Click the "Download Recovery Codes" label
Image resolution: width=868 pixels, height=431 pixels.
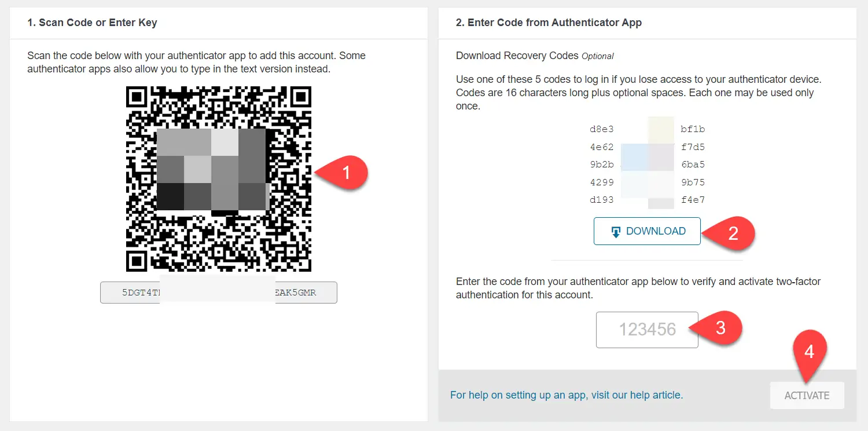pos(517,56)
